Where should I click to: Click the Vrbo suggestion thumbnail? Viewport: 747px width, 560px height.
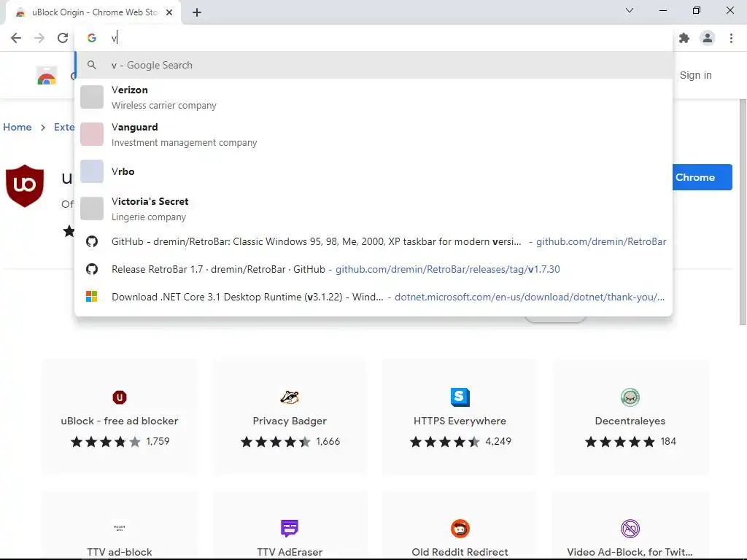91,171
